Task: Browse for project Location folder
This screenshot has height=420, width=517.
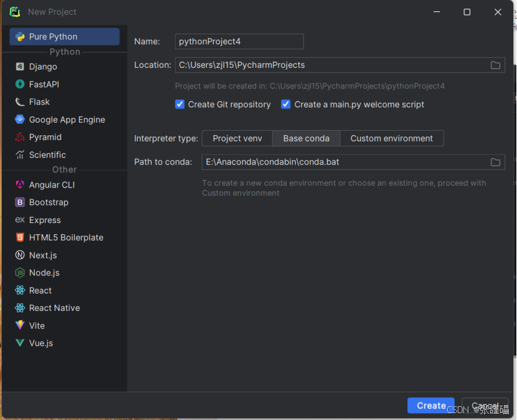Action: 495,65
